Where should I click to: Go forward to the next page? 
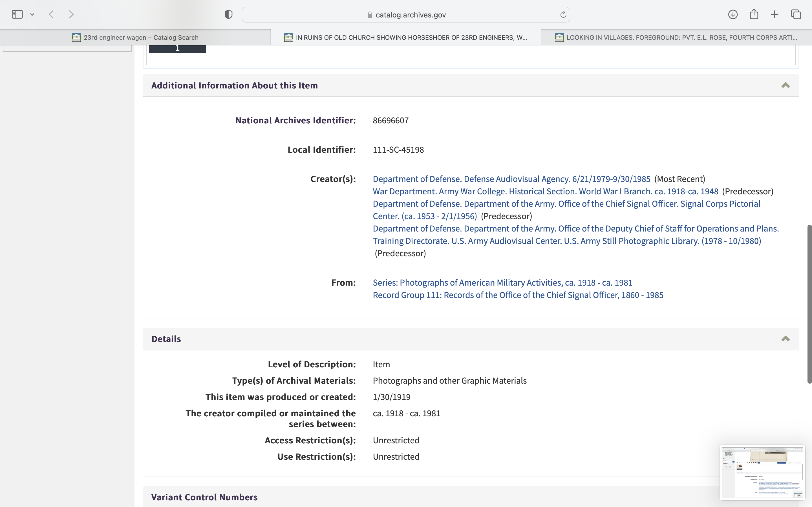pyautogui.click(x=71, y=14)
